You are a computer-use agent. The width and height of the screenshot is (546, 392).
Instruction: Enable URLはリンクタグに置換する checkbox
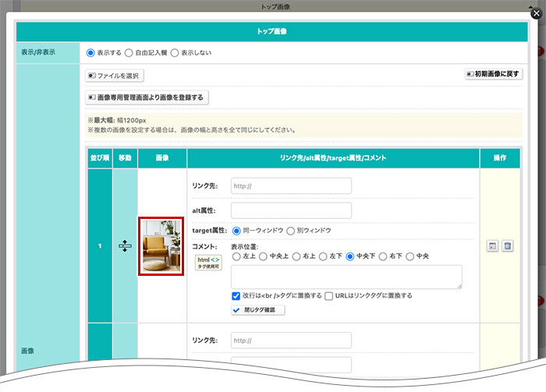point(328,296)
